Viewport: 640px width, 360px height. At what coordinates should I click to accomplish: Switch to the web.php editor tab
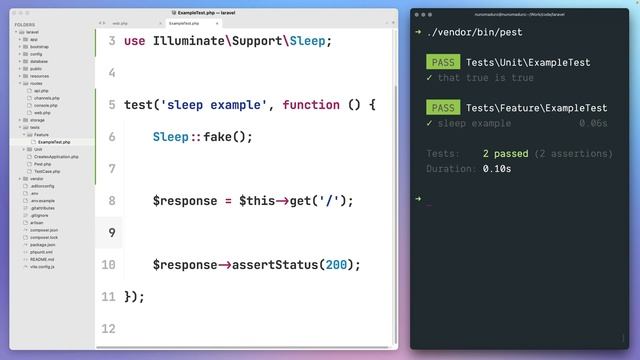point(120,23)
